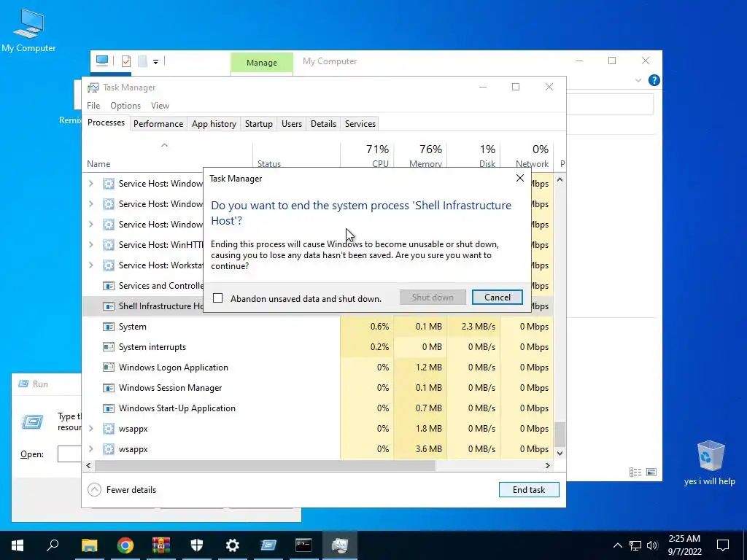The height and width of the screenshot is (560, 747).
Task: Sort processes by Memory column
Action: click(421, 156)
